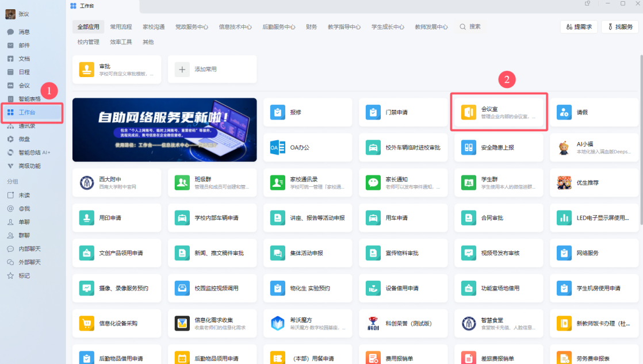Open the 会议室 app icon
The width and height of the screenshot is (643, 364).
pos(469,112)
